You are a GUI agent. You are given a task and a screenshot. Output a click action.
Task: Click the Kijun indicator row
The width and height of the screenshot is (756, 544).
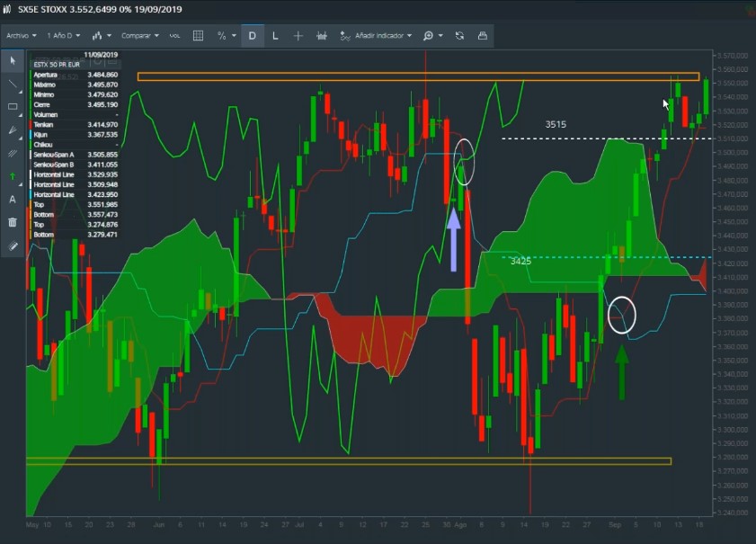(x=75, y=135)
